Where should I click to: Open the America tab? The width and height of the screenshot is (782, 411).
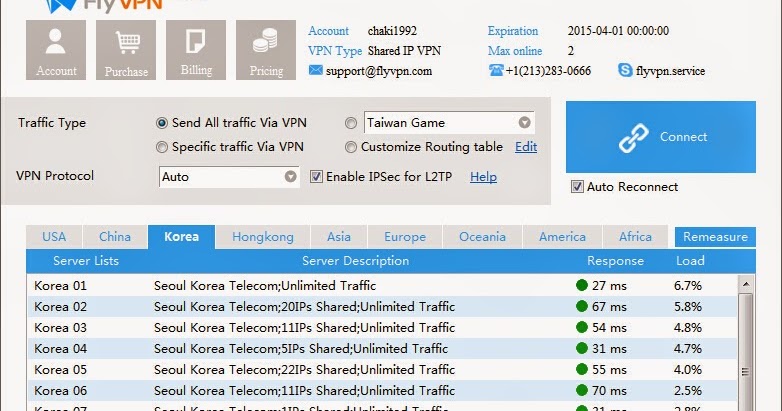point(563,237)
